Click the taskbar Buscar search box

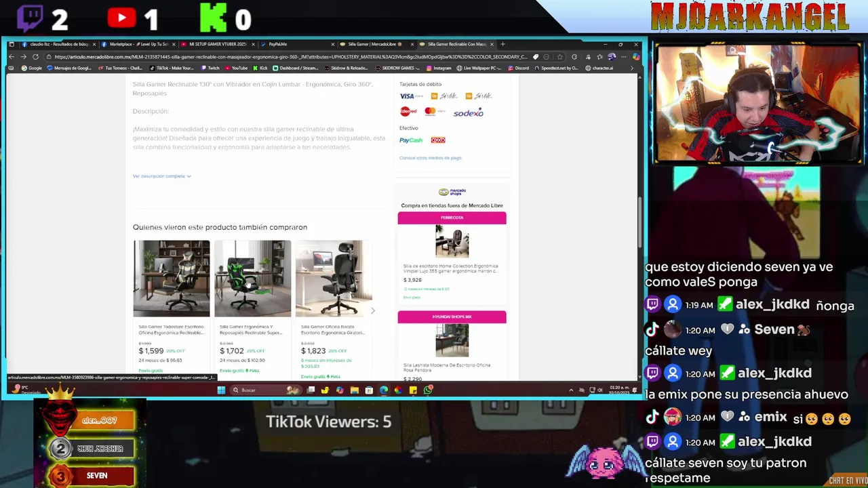coord(265,390)
